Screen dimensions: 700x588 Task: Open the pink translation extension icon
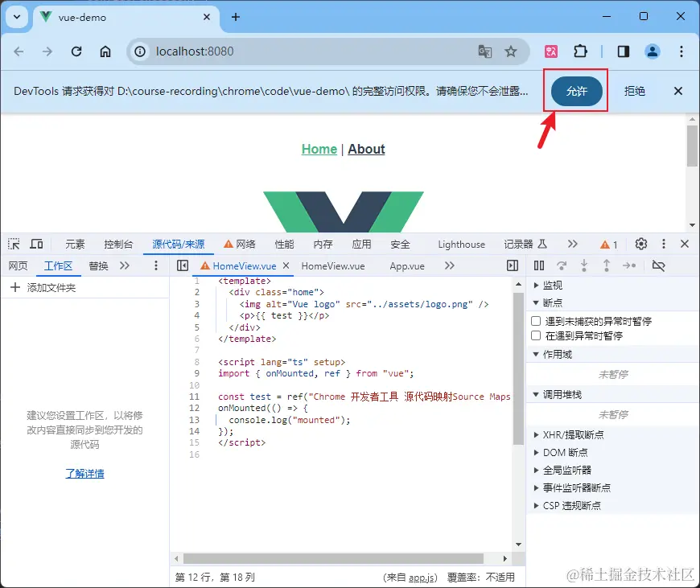[551, 51]
